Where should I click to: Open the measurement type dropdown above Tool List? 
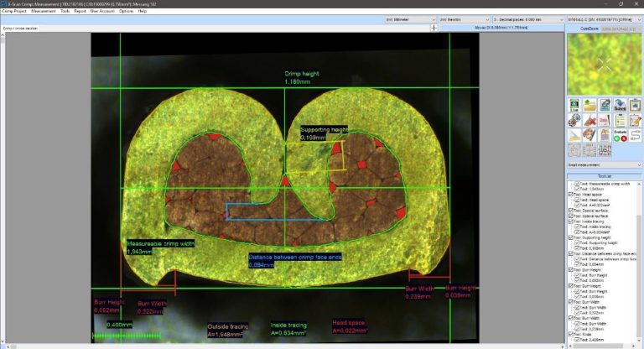click(x=604, y=164)
